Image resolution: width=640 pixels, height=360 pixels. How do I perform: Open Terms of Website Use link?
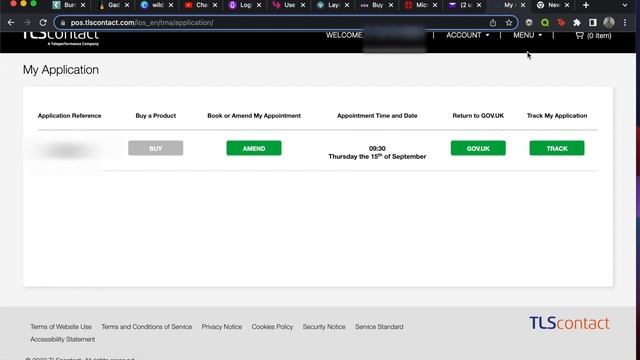pos(61,327)
